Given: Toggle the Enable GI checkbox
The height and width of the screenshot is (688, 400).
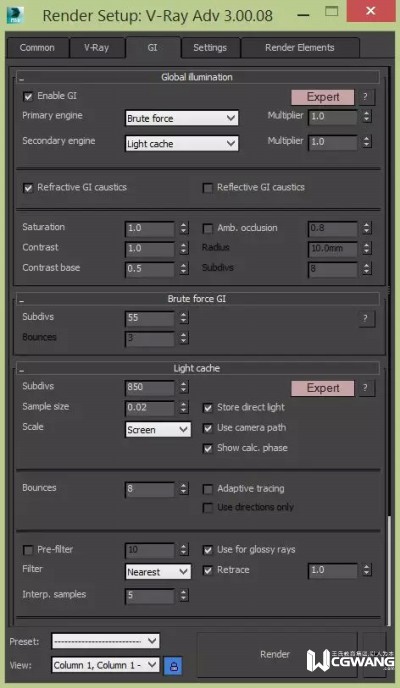Looking at the screenshot, I should tap(28, 97).
